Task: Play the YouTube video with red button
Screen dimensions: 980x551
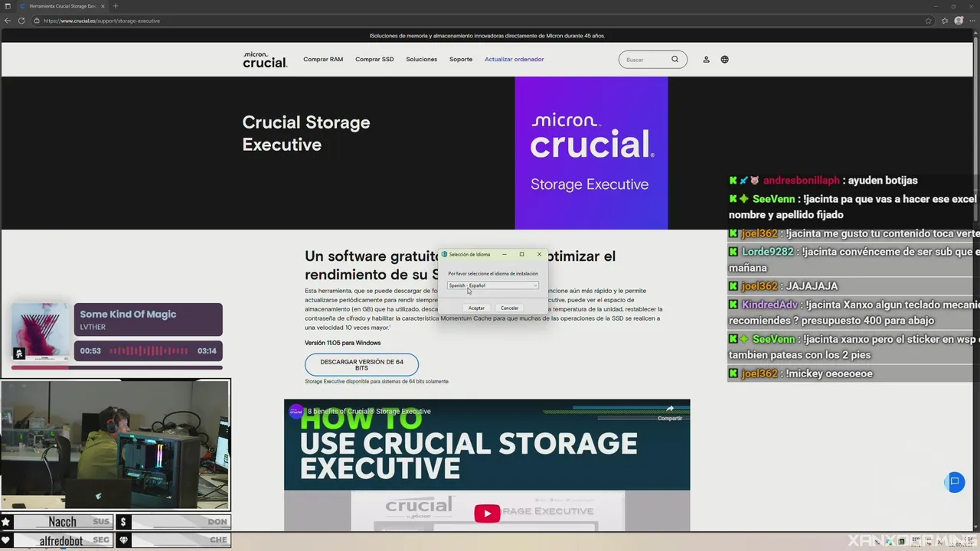Action: pos(487,513)
